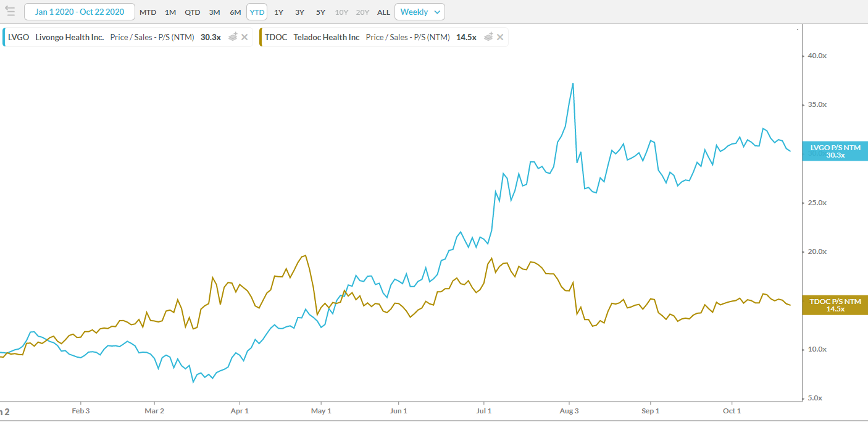This screenshot has height=422, width=868.
Task: Open the Jan 1 2020 - Oct 22 2020 date range picker
Action: (79, 12)
